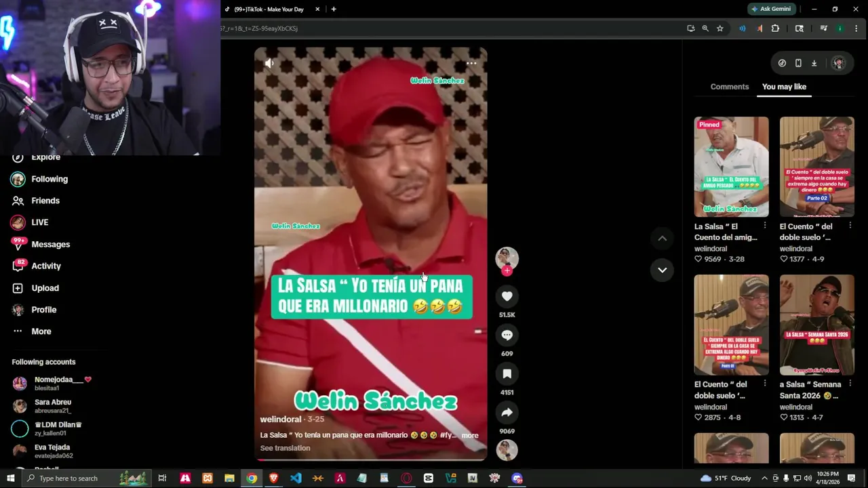Open Messages with 99+ badge

50,244
